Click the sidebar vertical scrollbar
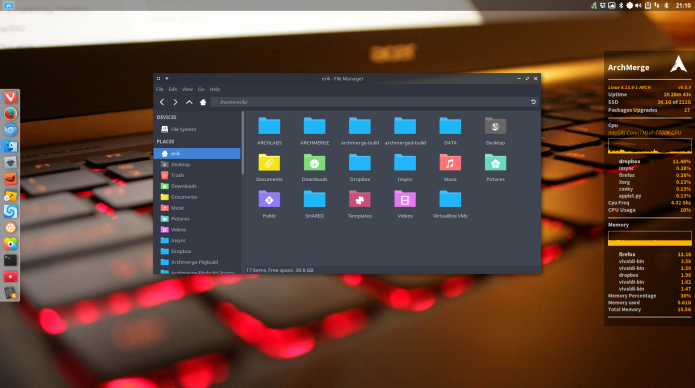 point(243,143)
